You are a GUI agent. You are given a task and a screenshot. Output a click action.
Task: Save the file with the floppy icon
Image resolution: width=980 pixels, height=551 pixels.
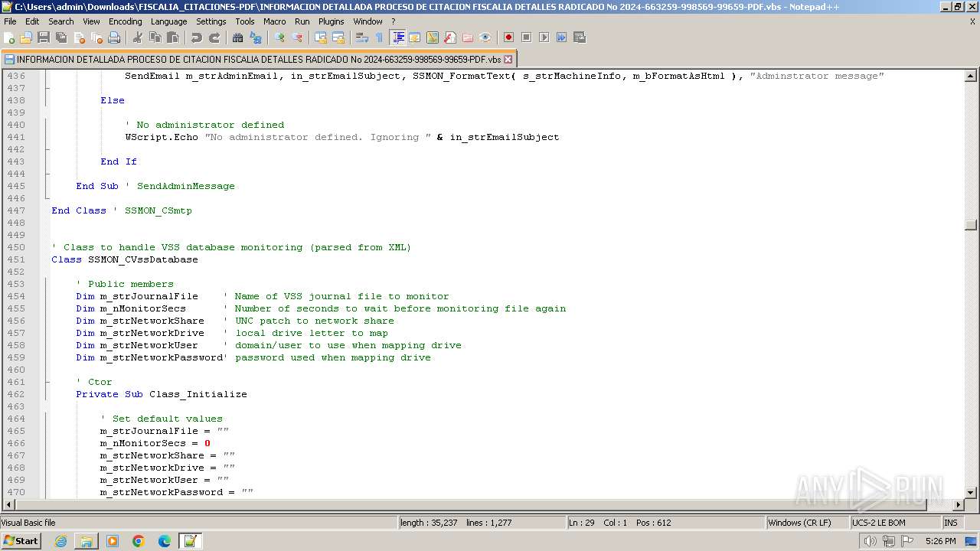pos(44,37)
